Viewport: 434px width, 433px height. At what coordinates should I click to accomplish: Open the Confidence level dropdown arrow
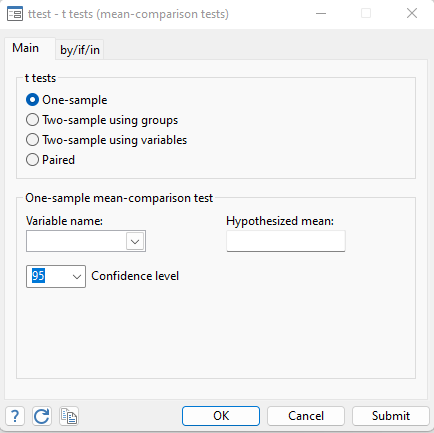click(77, 277)
